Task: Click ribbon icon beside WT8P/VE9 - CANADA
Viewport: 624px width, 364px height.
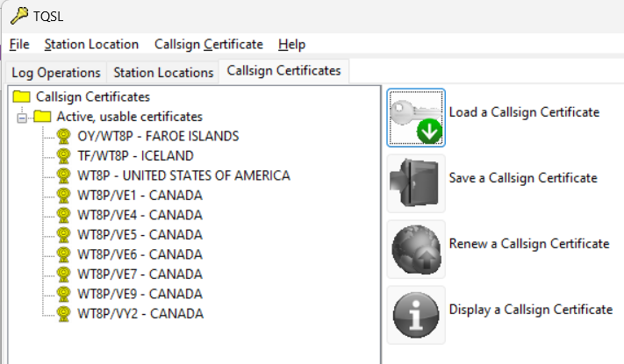Action: pos(63,294)
